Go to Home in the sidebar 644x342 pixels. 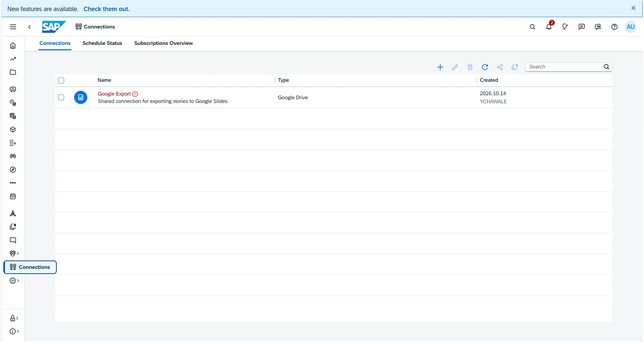(13, 46)
